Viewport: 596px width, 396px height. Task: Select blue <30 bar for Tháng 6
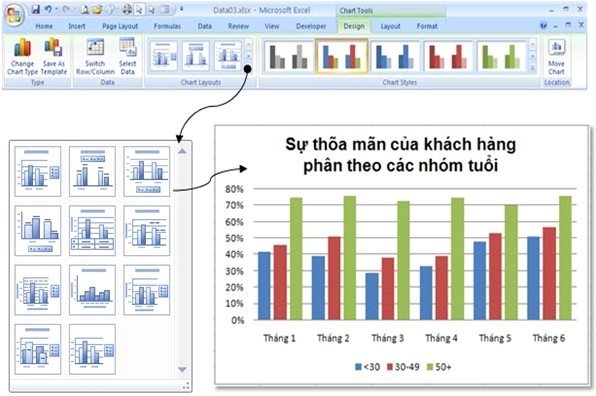coord(533,278)
